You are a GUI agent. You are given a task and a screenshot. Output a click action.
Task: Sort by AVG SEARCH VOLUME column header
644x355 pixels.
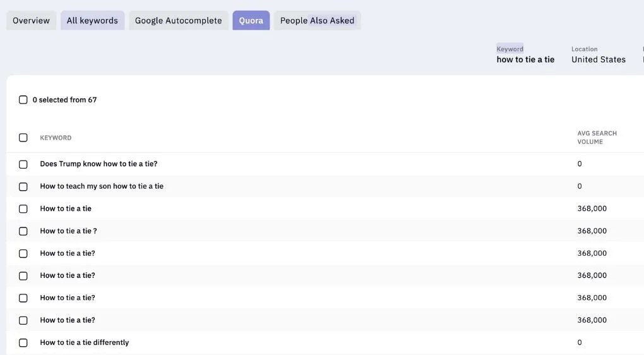pyautogui.click(x=597, y=138)
